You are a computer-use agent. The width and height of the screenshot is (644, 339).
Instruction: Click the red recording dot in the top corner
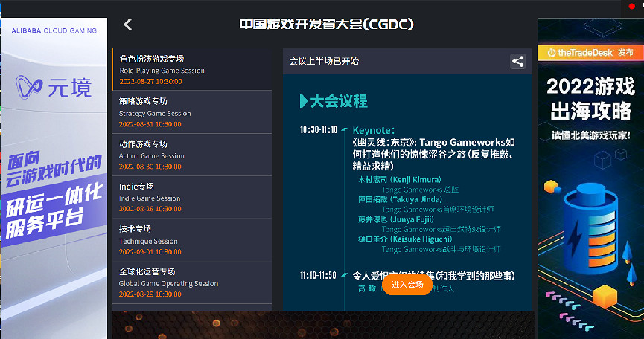(x=632, y=6)
